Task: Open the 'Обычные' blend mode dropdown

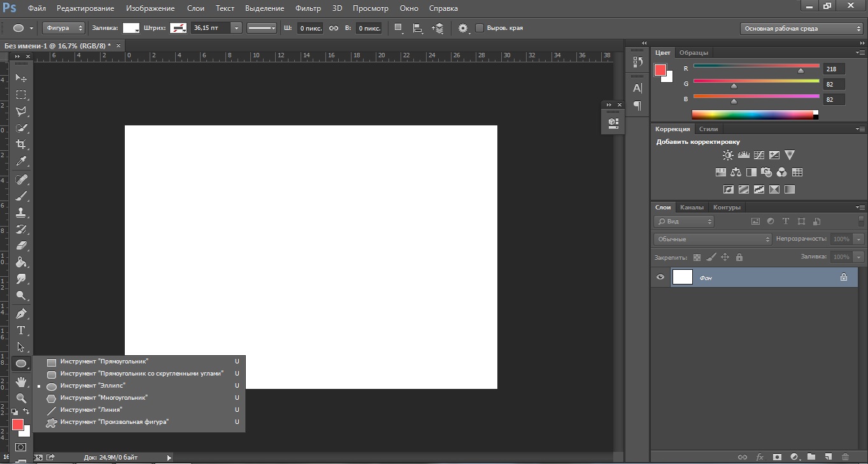Action: pyautogui.click(x=712, y=239)
